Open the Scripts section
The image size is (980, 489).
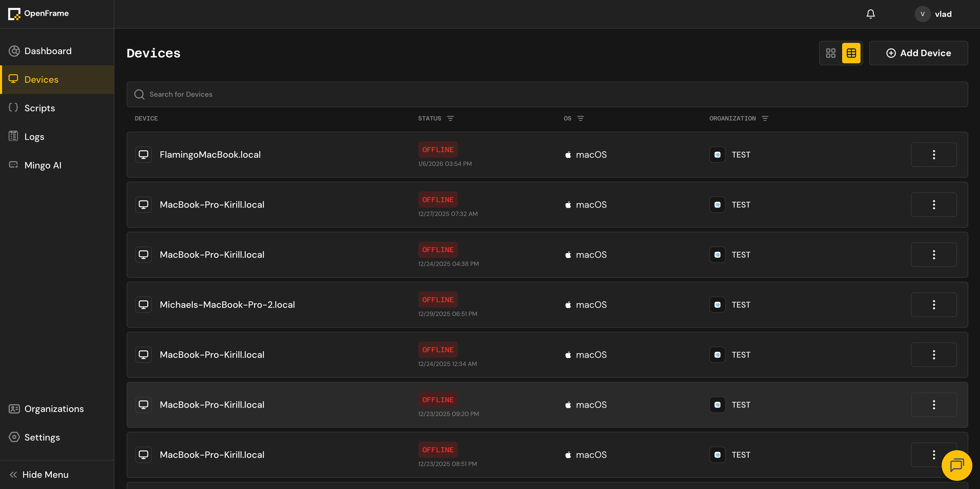40,108
